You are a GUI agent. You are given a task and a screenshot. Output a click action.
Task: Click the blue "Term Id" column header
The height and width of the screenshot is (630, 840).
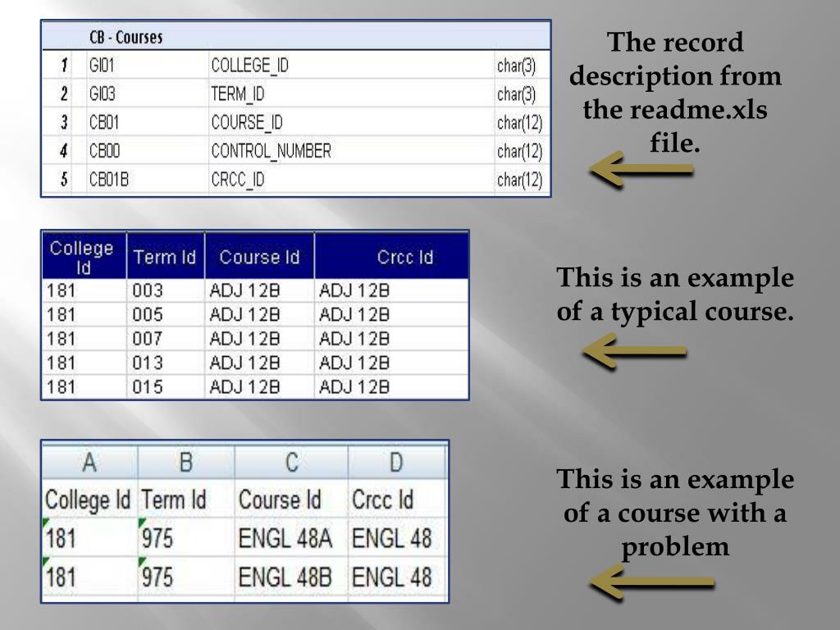[x=166, y=256]
